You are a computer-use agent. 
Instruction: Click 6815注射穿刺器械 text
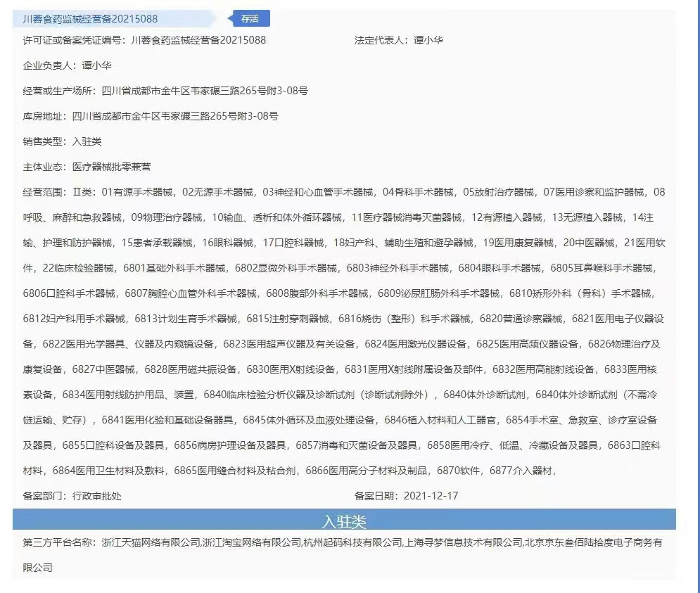click(x=288, y=319)
